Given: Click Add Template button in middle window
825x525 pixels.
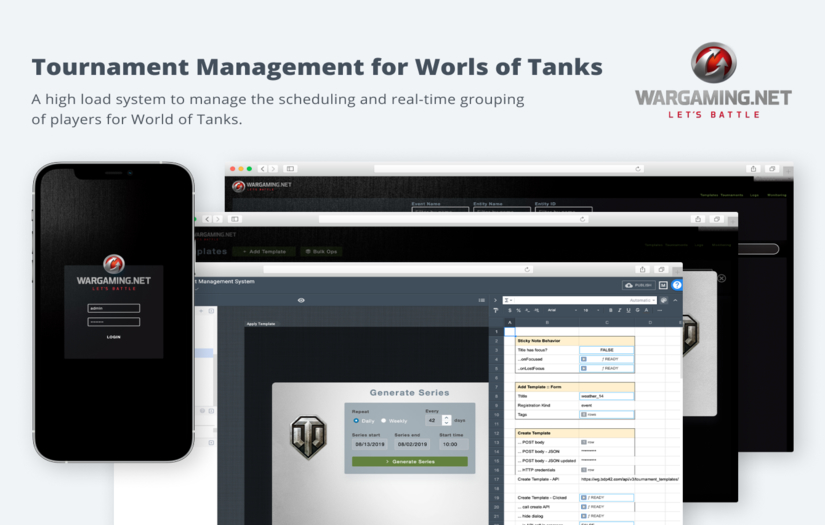Looking at the screenshot, I should 264,251.
